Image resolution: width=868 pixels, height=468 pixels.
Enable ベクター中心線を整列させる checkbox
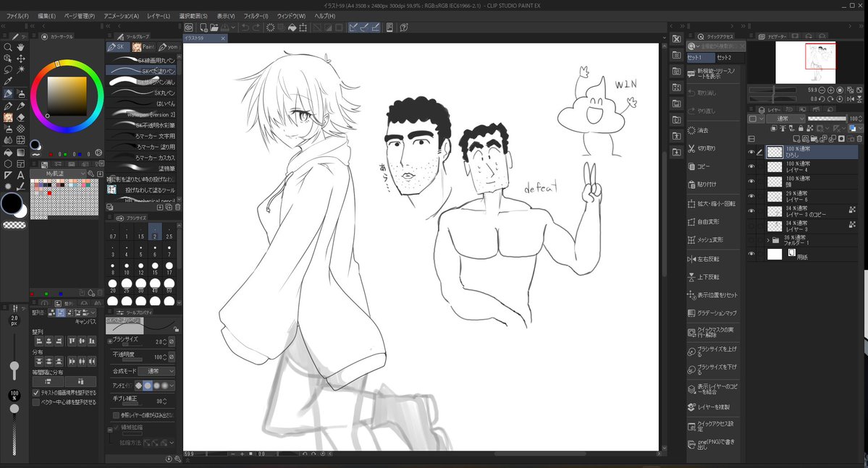(x=36, y=402)
